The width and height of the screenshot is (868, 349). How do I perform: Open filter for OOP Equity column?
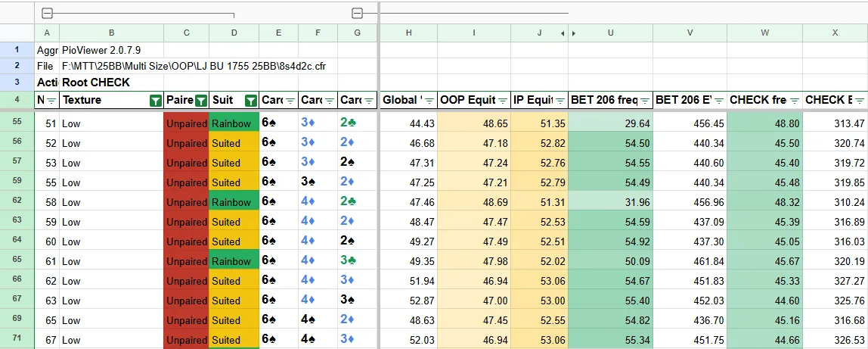503,101
